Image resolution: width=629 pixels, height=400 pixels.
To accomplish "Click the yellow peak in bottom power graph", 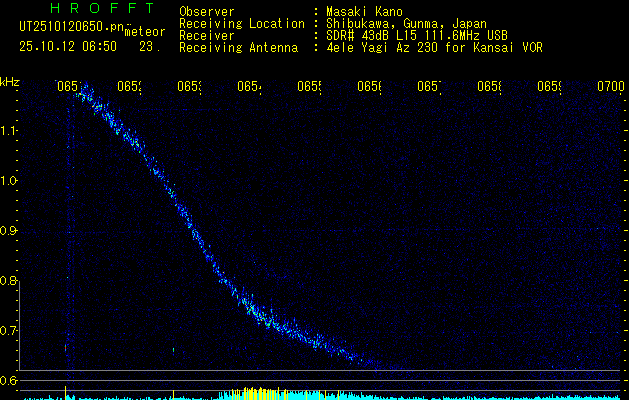I will tap(255, 392).
